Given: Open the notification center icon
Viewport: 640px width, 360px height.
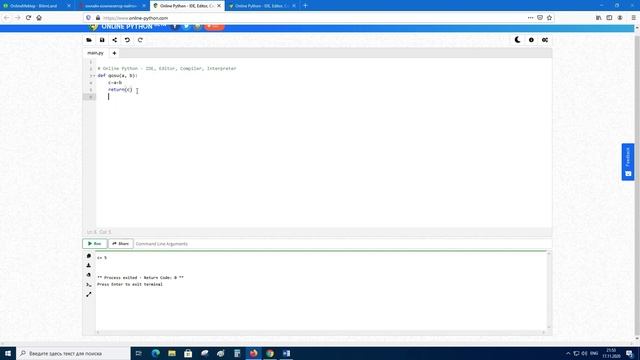Looking at the screenshot, I should [630, 353].
